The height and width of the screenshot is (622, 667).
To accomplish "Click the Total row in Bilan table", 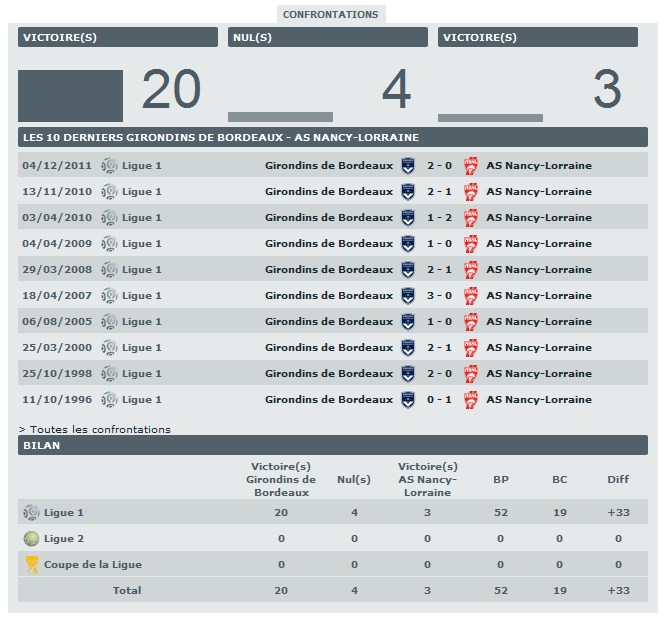I will pyautogui.click(x=126, y=591).
